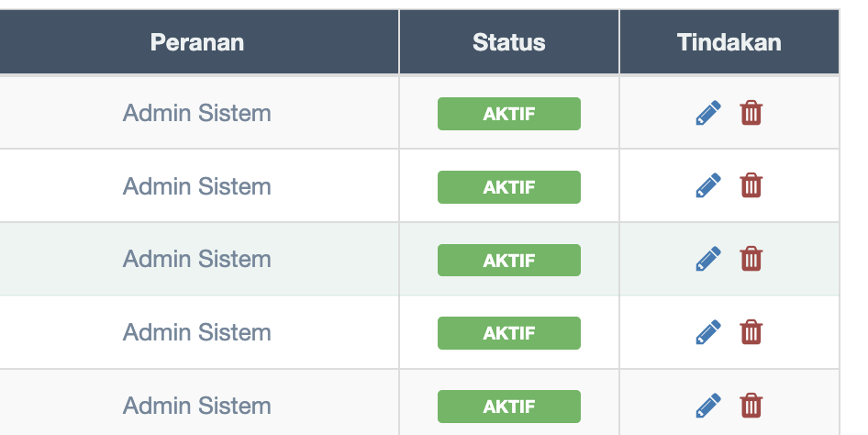868x435 pixels.
Task: Select the edit pencil in fifth row
Action: click(707, 406)
